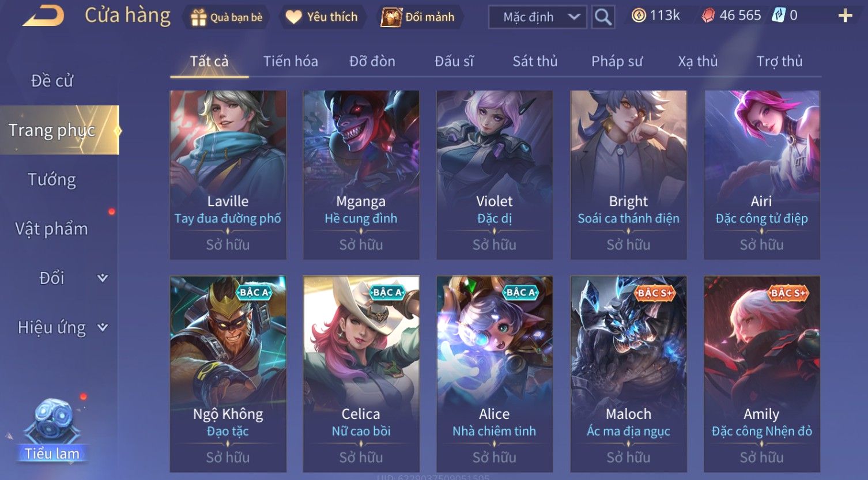Click the Đổi mảnh button

tap(418, 17)
